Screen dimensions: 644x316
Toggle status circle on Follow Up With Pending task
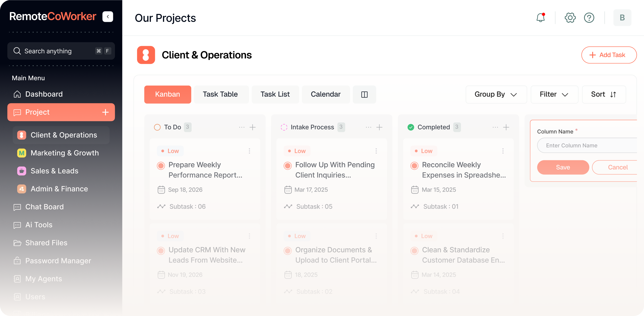tap(287, 165)
